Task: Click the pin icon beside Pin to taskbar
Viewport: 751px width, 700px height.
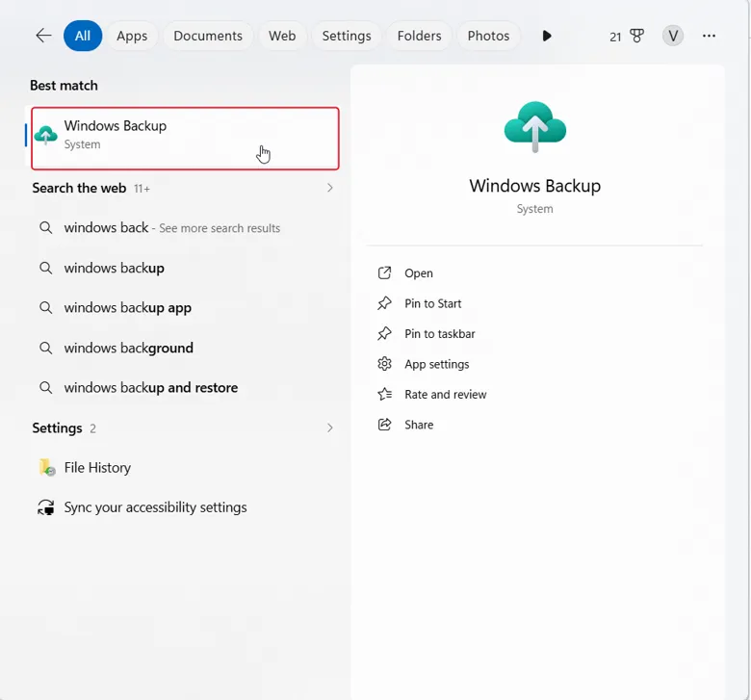Action: click(384, 333)
